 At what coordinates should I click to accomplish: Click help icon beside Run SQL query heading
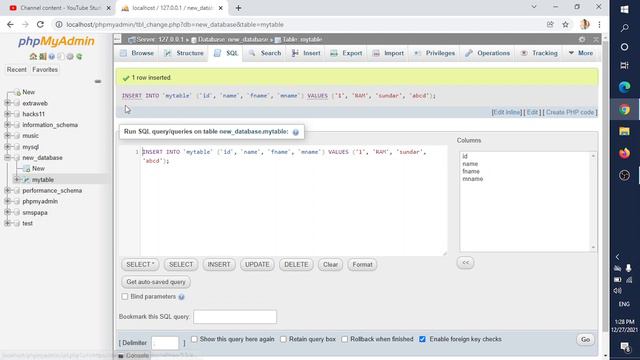pos(296,132)
